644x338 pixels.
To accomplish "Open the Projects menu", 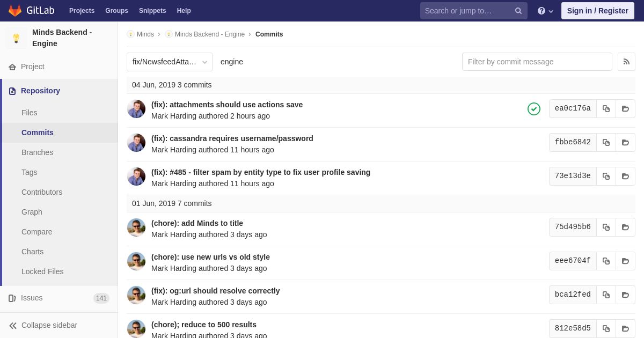I will point(82,11).
